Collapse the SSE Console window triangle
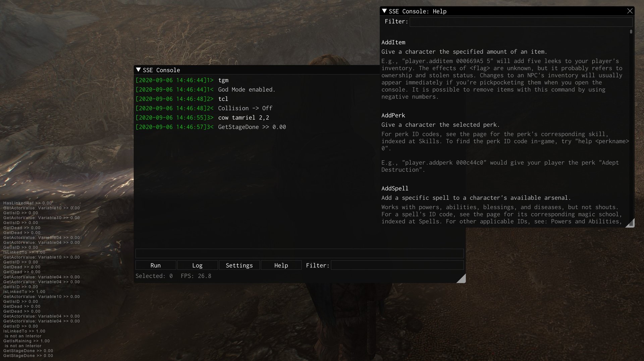Screen dimensions: 644x361 [138, 70]
